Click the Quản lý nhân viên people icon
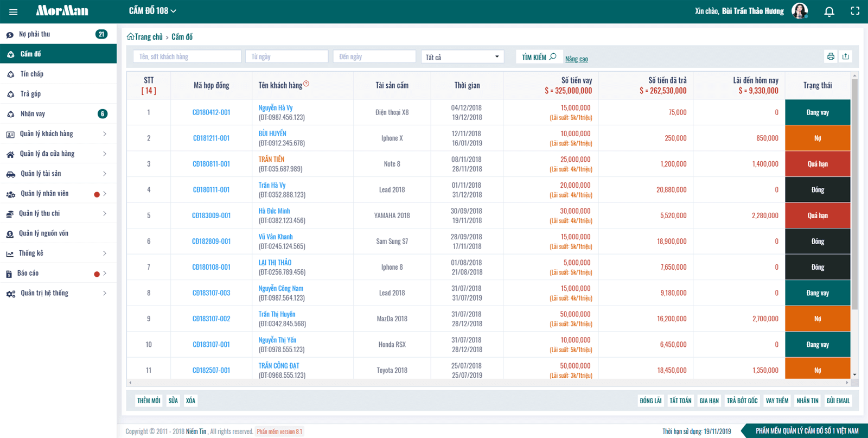This screenshot has width=868, height=438. pos(10,194)
